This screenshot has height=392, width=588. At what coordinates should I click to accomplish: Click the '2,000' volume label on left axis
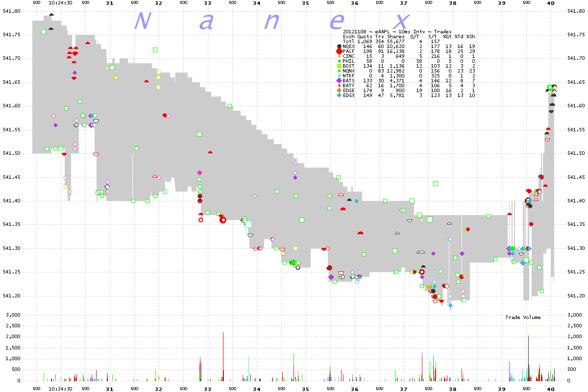pos(14,337)
